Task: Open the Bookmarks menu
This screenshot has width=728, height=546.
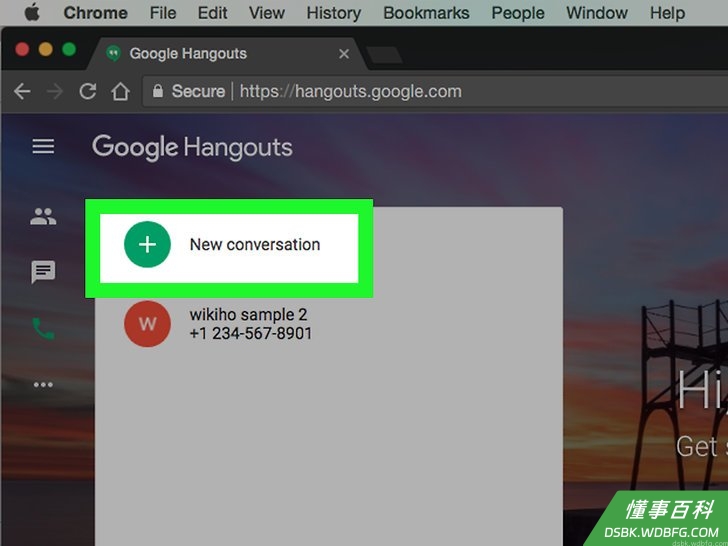Action: pos(426,13)
